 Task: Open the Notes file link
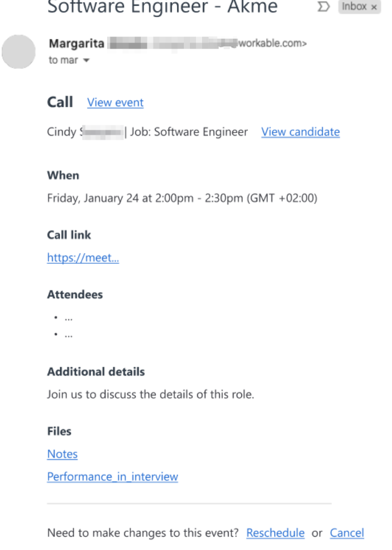click(x=62, y=454)
